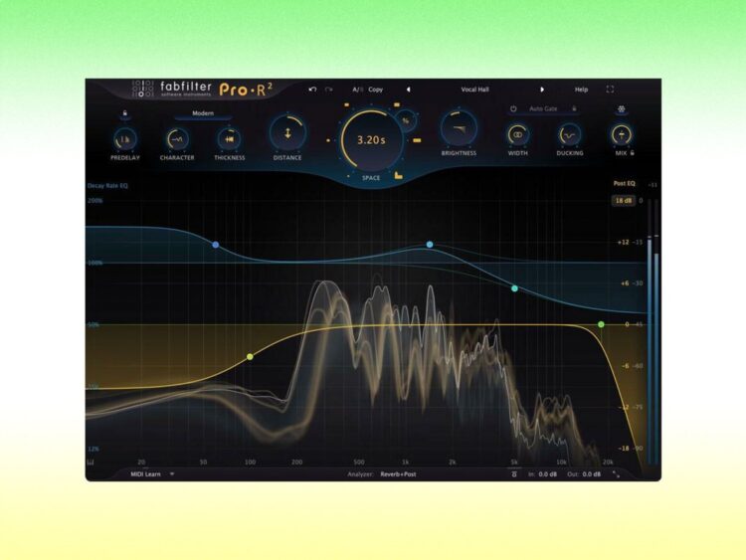
Task: Open the Analyzer Reverb+Post selector
Action: [x=398, y=474]
